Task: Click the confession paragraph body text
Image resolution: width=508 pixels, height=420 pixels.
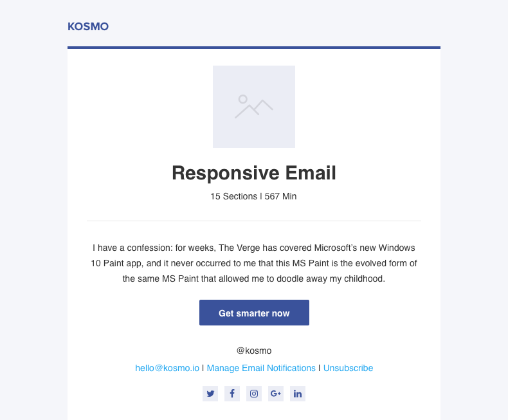Action: pos(254,263)
